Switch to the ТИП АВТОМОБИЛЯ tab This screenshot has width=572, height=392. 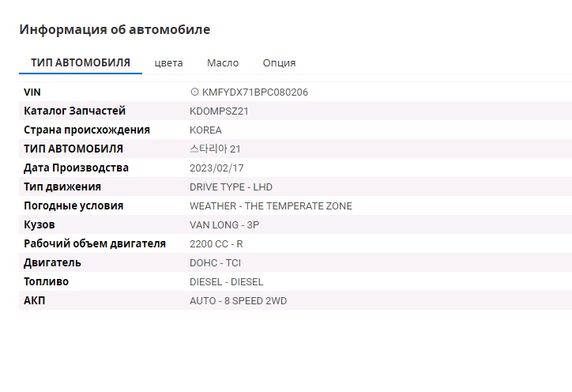(x=81, y=62)
